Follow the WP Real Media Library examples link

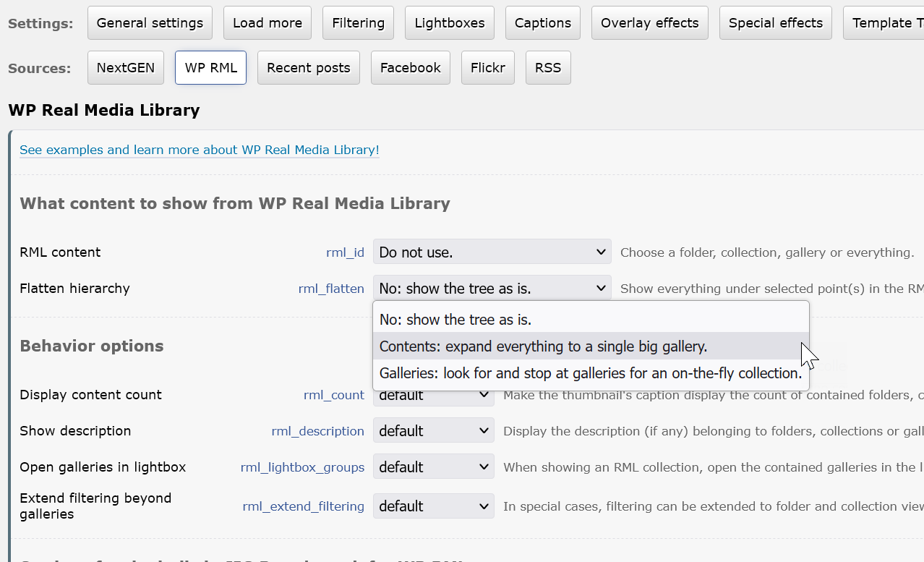[x=199, y=150]
